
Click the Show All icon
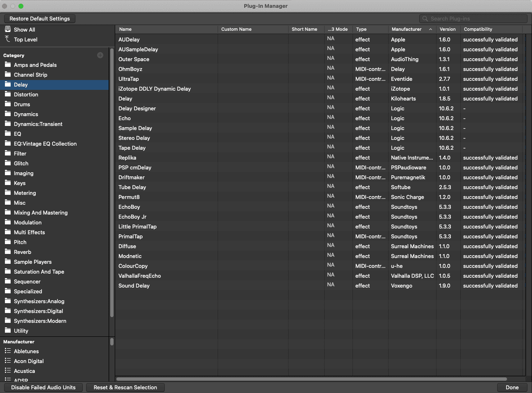pos(8,29)
